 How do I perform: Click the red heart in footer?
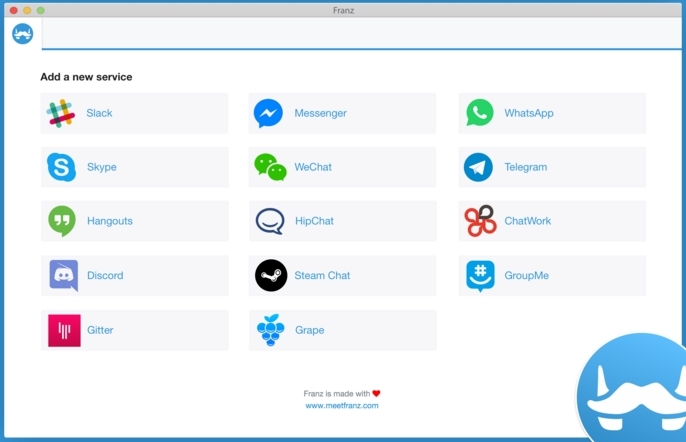[x=376, y=393]
